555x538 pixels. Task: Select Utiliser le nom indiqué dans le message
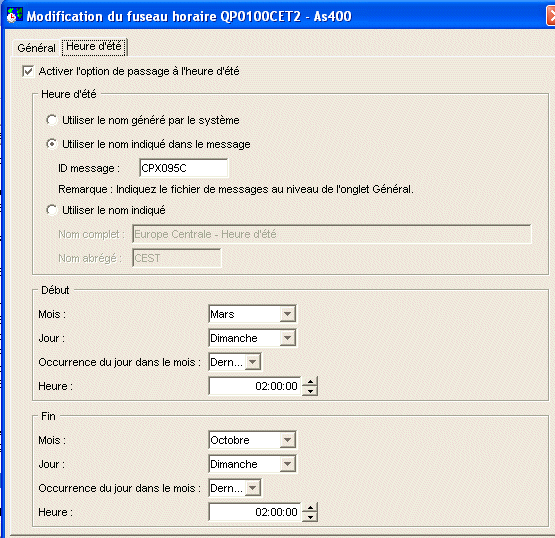52,144
